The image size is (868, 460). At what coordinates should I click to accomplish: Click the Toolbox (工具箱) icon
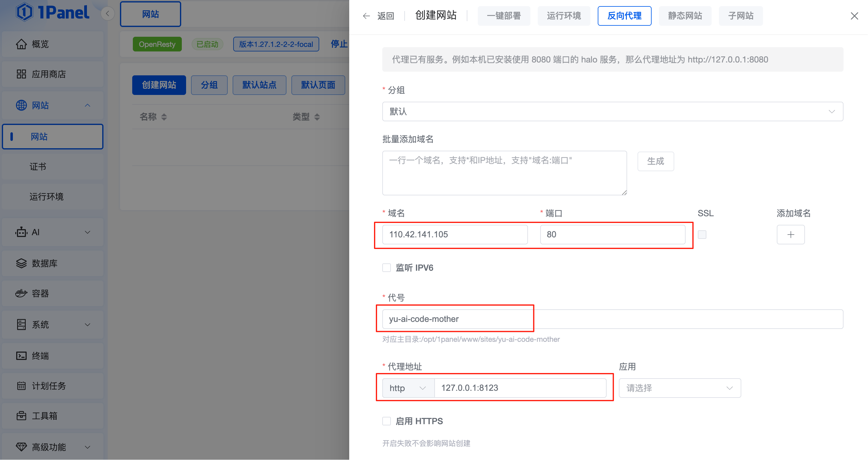point(21,416)
